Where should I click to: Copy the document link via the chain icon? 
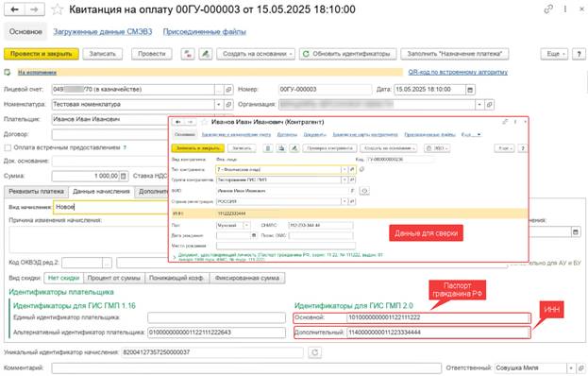coord(548,9)
